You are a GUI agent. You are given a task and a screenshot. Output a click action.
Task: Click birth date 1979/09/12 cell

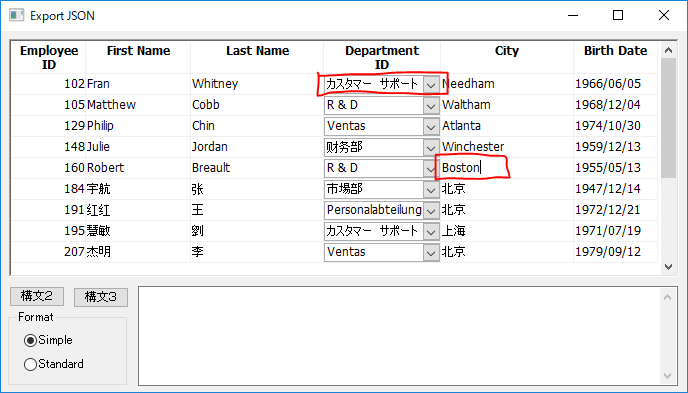[615, 252]
